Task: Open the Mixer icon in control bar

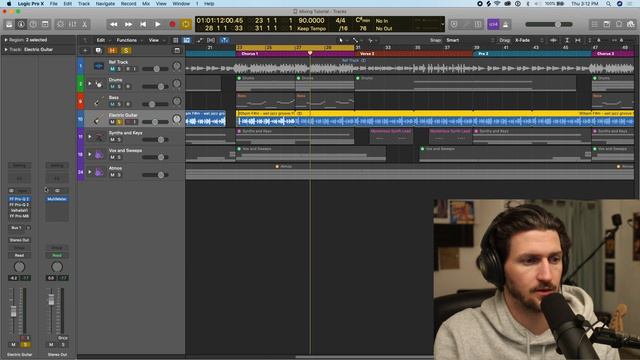Action: click(x=72, y=24)
